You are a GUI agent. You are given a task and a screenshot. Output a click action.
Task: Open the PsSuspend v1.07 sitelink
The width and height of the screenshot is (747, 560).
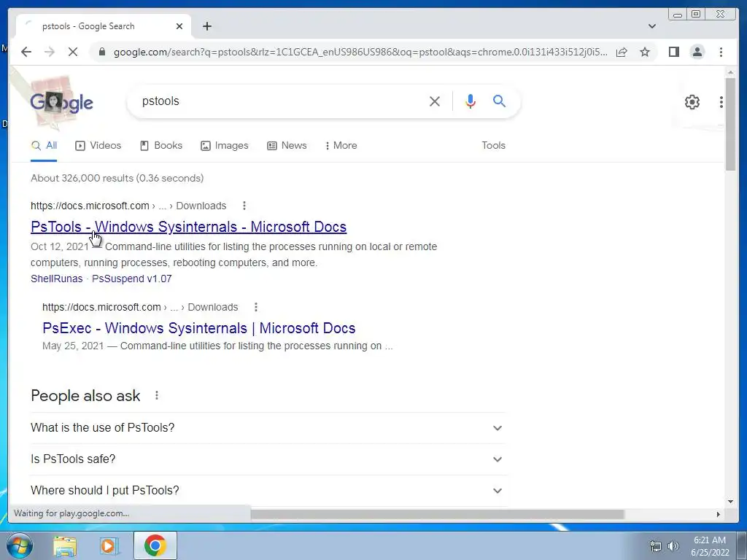pos(131,279)
